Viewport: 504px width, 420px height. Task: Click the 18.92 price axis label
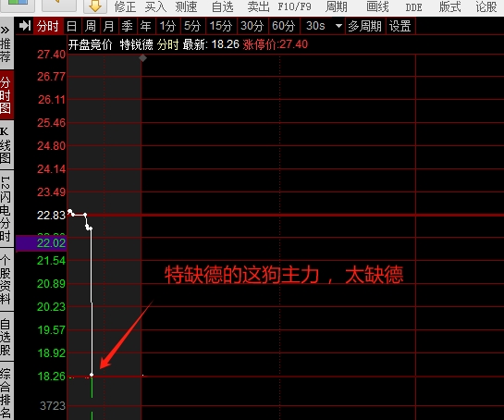click(x=51, y=352)
